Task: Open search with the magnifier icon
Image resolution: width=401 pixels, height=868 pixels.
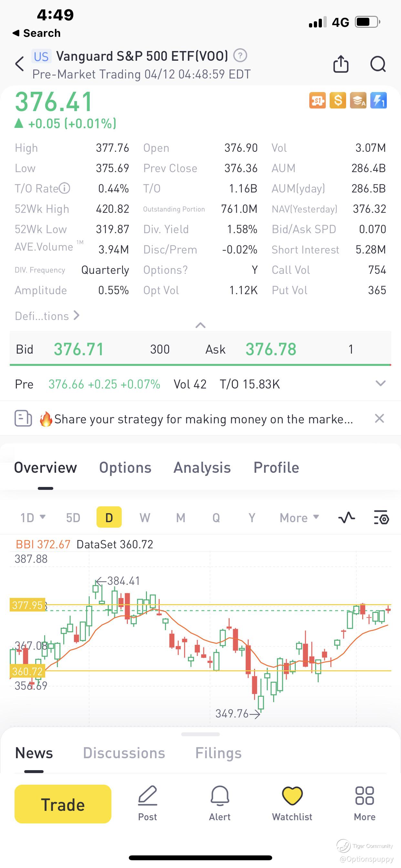Action: pos(378,64)
